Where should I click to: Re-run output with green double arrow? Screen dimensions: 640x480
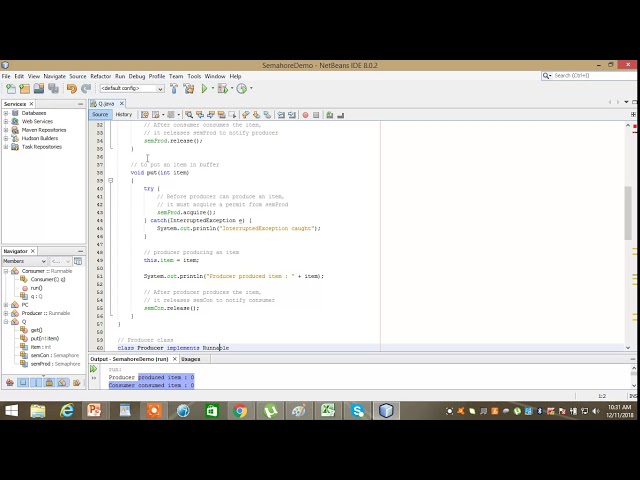(93, 369)
